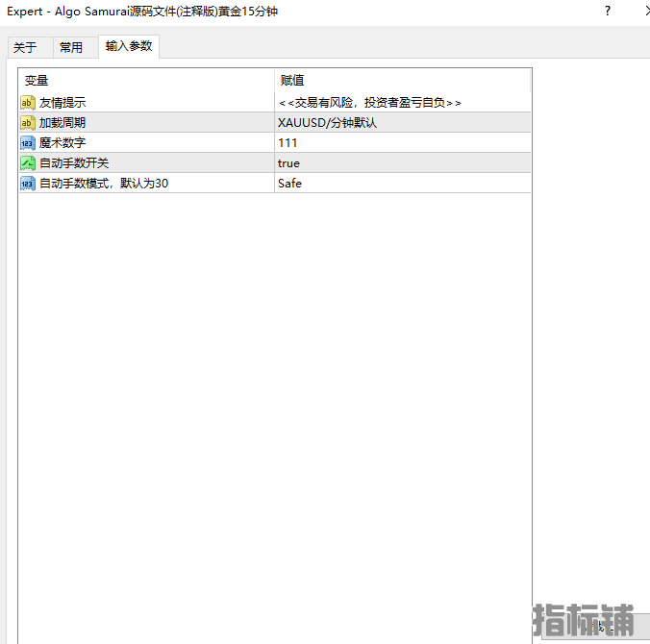Edit the XAUUSD/分钟默认 value cell

pyautogui.click(x=403, y=123)
